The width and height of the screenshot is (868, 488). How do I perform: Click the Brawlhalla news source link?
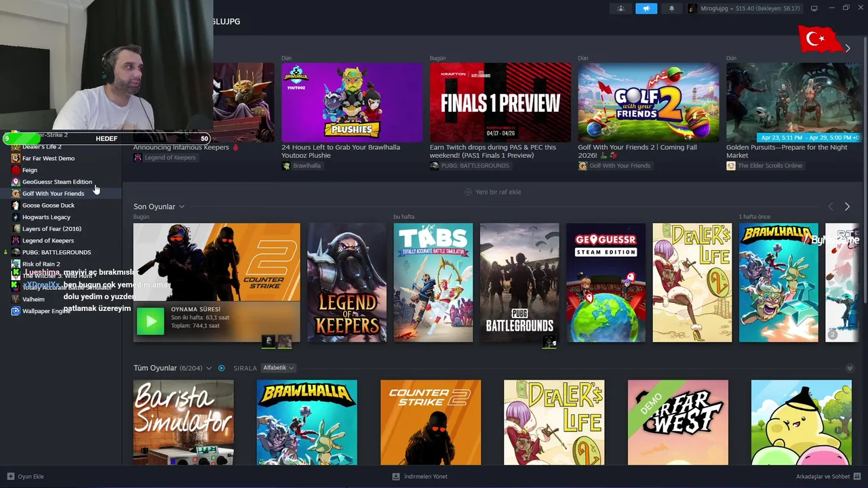[x=302, y=165]
